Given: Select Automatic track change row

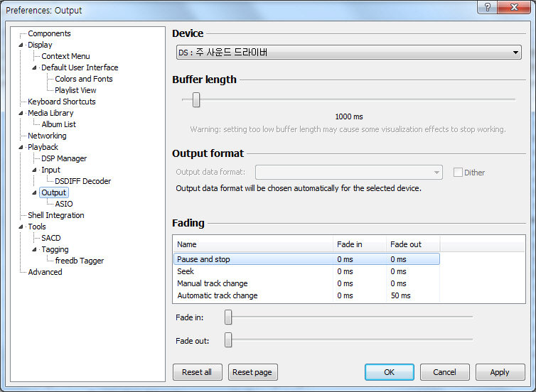Looking at the screenshot, I should [306, 295].
